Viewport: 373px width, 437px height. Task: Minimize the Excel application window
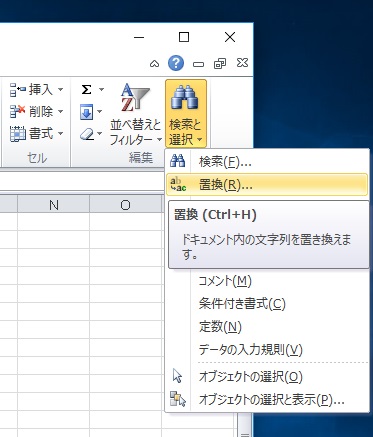point(139,37)
